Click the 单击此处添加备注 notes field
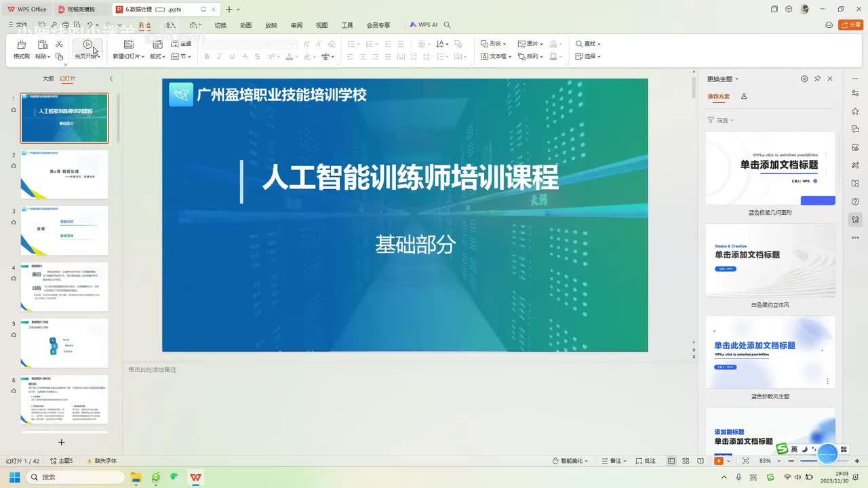Viewport: 868px width, 488px height. click(153, 369)
